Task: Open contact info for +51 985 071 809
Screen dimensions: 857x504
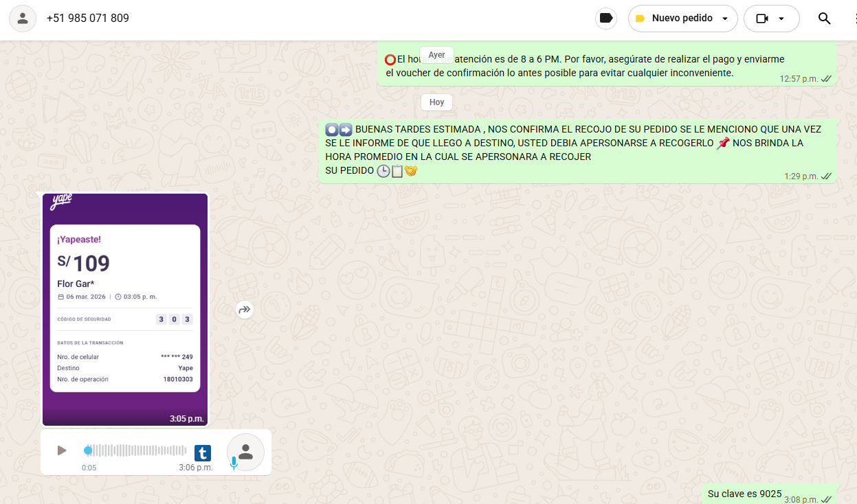Action: [88, 19]
